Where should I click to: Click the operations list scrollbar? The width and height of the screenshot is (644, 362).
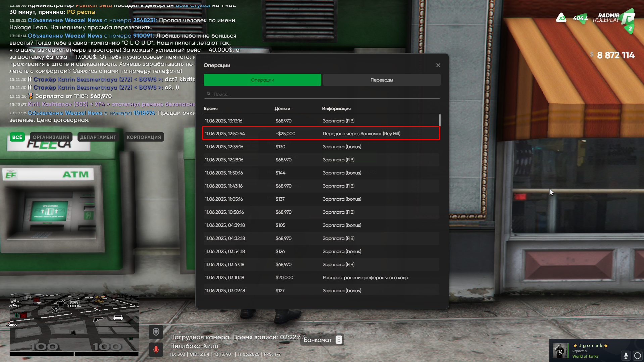click(440, 120)
